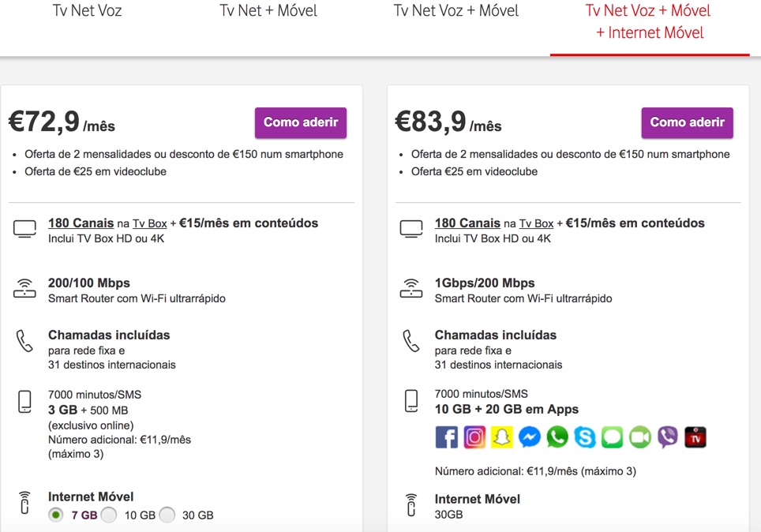Click the Messenger app icon
Image resolution: width=761 pixels, height=532 pixels.
pyautogui.click(x=530, y=437)
